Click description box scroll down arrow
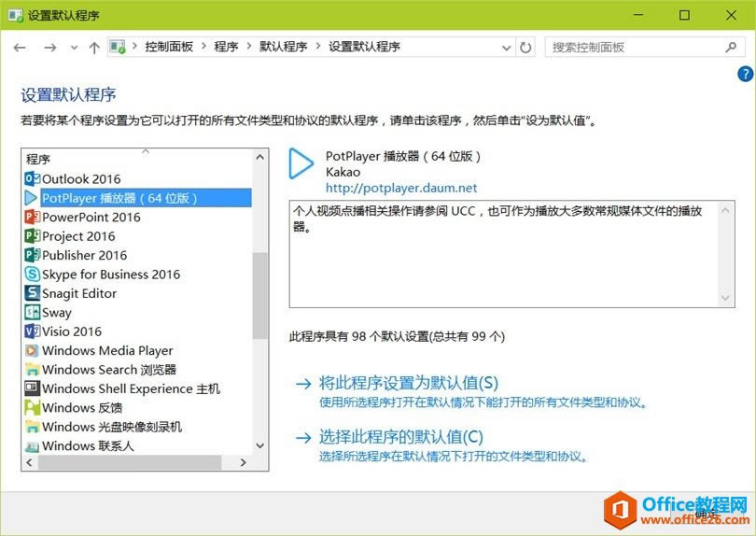Viewport: 756px width, 536px height. pyautogui.click(x=725, y=299)
